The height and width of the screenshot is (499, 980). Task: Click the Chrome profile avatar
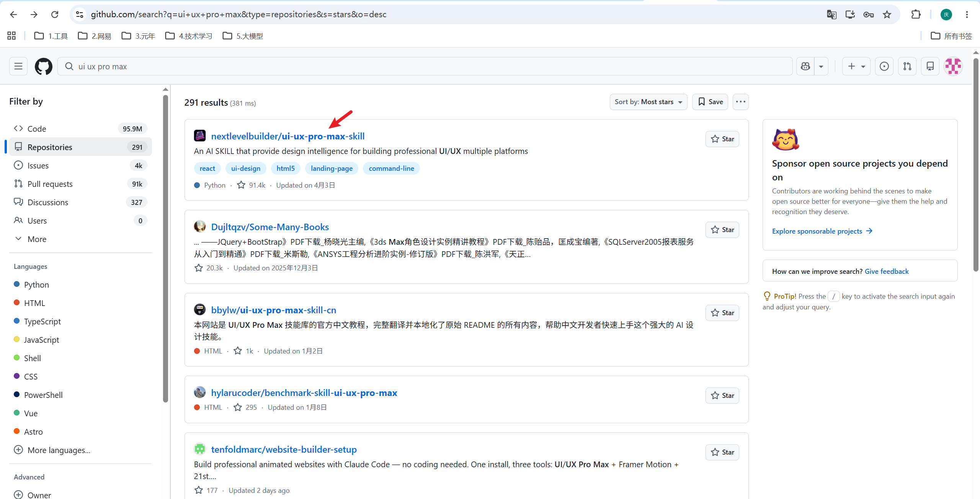[946, 15]
